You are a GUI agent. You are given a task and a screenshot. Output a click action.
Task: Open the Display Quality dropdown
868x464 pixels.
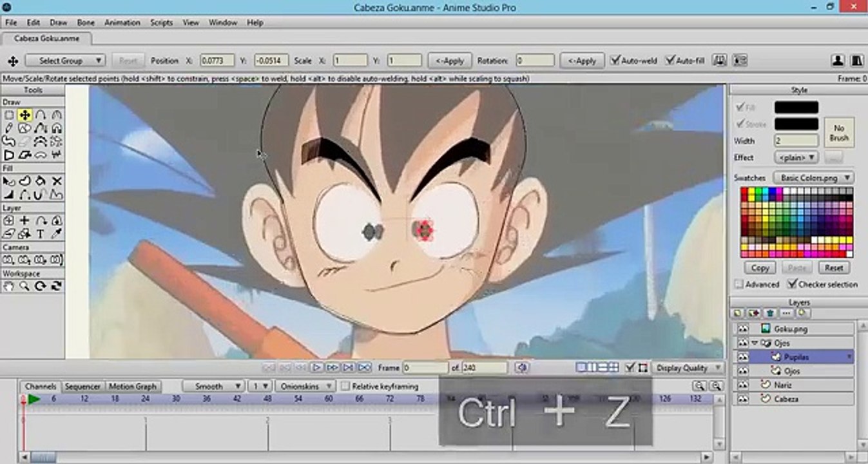click(688, 368)
